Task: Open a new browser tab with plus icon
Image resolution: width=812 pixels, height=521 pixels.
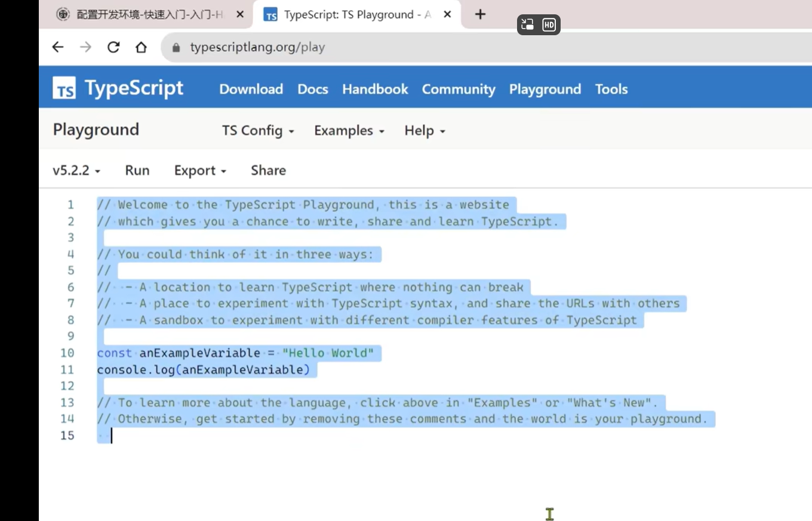Action: (480, 14)
